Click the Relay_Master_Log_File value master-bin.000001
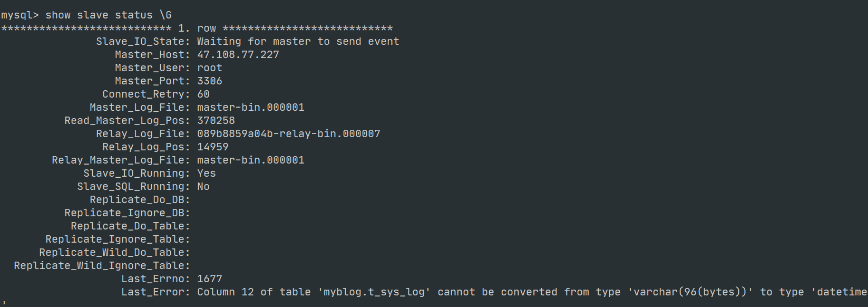868x307 pixels. pos(251,160)
